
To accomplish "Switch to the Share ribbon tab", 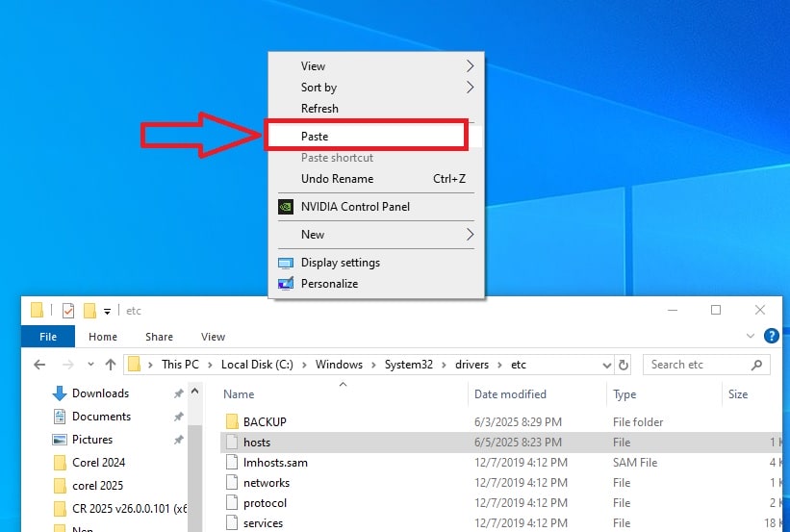I will tap(159, 337).
